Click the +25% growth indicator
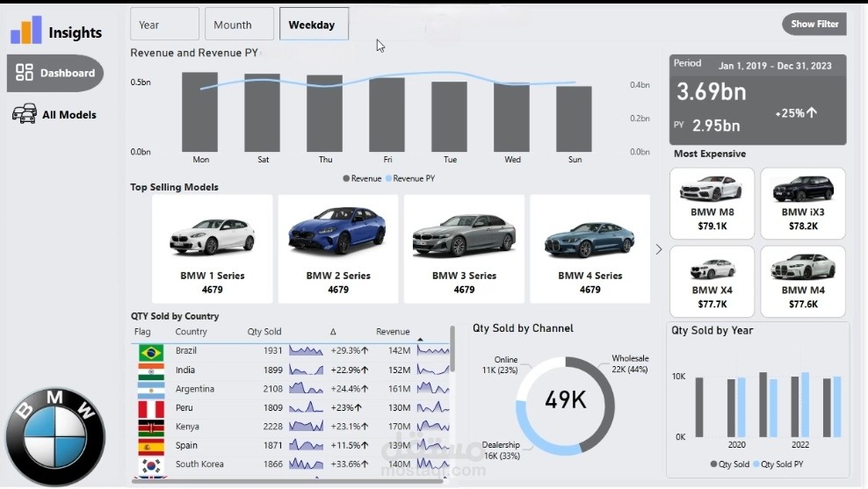Image resolution: width=868 pixels, height=489 pixels. click(796, 113)
